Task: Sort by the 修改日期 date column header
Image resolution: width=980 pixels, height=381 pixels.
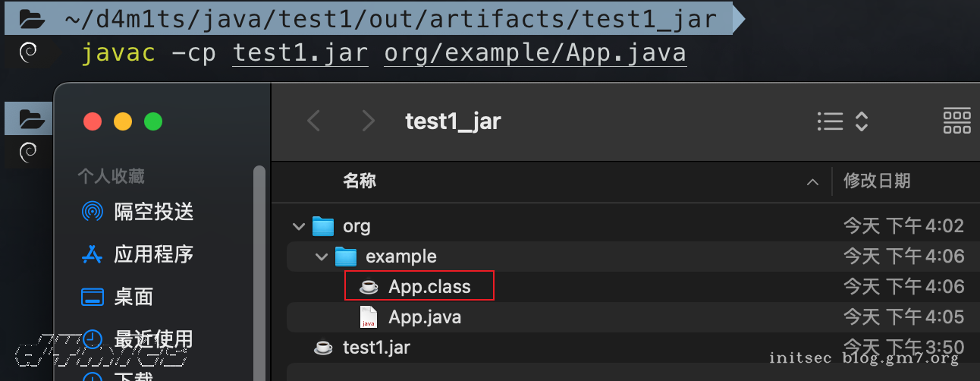Action: pos(877,181)
